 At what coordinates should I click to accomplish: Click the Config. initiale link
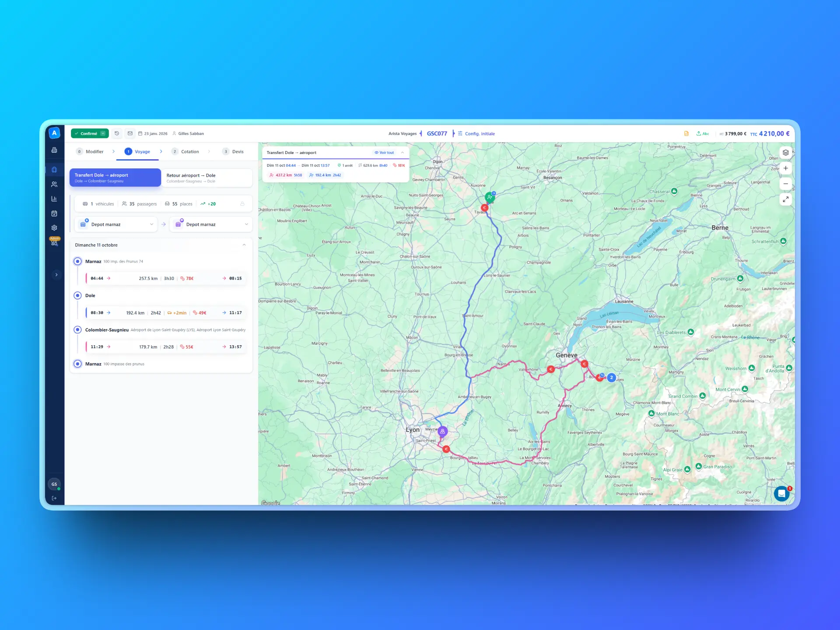pos(479,133)
